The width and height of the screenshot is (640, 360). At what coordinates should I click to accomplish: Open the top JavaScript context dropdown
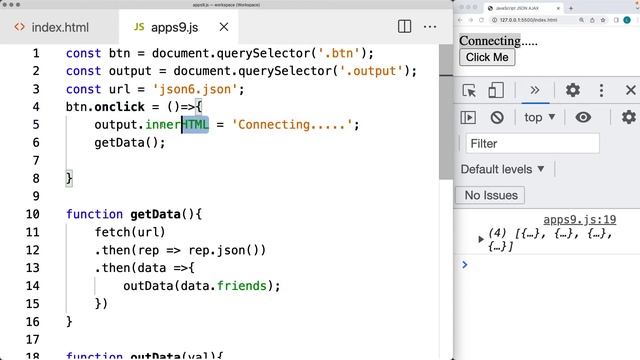point(540,118)
